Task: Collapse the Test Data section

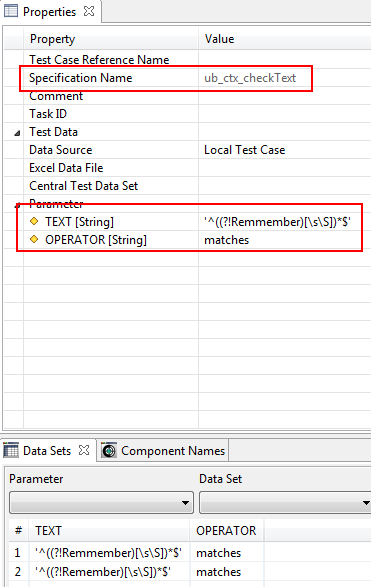Action: coord(17,133)
